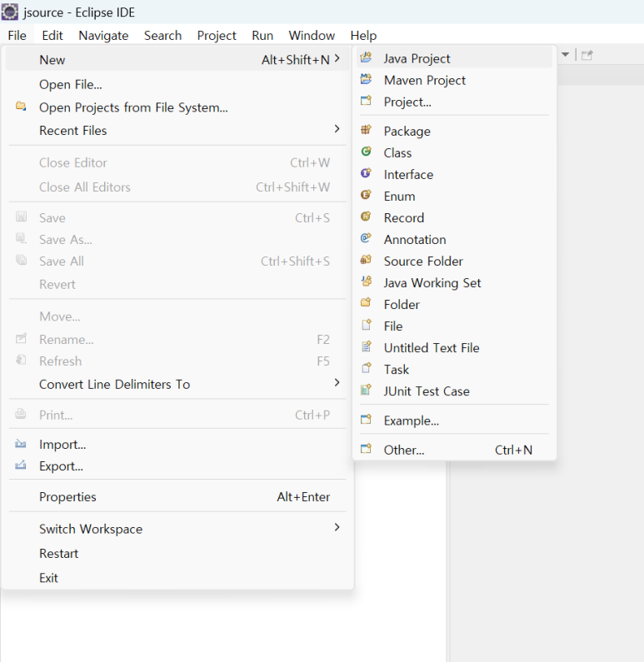Select JUnit Test Case text entry

point(427,391)
